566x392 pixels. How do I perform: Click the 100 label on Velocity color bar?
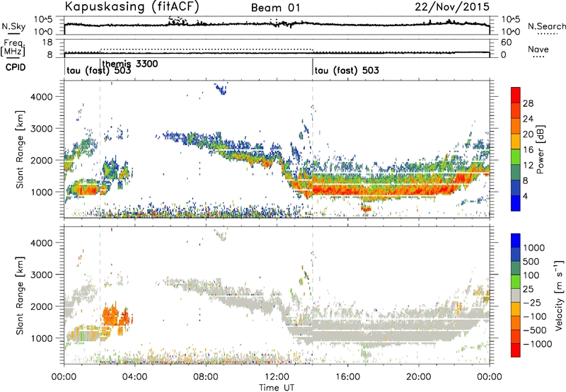[531, 275]
